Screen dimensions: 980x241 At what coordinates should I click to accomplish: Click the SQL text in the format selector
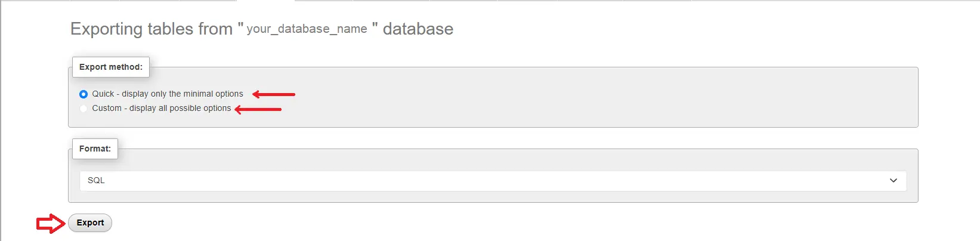[96, 181]
